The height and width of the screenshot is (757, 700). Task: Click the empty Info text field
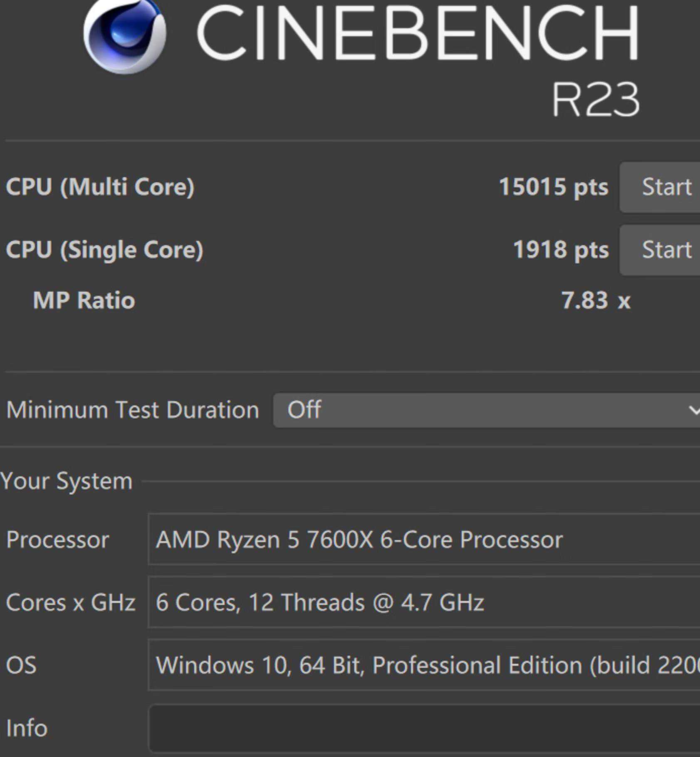coord(423,728)
